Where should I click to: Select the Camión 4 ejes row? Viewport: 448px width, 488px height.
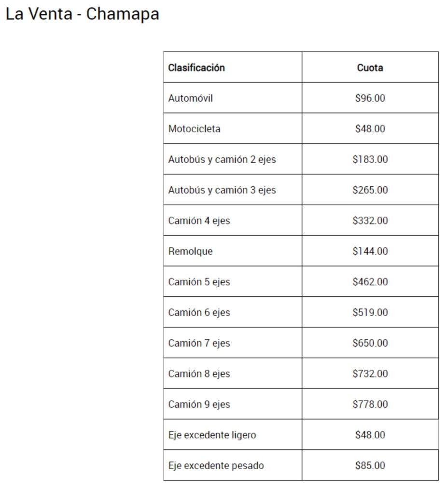tap(301, 220)
